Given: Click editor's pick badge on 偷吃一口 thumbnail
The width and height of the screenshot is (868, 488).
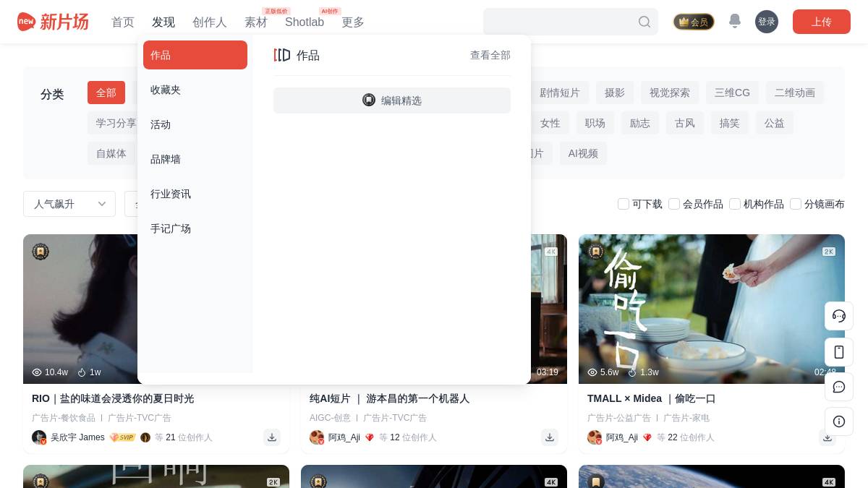Looking at the screenshot, I should [596, 252].
